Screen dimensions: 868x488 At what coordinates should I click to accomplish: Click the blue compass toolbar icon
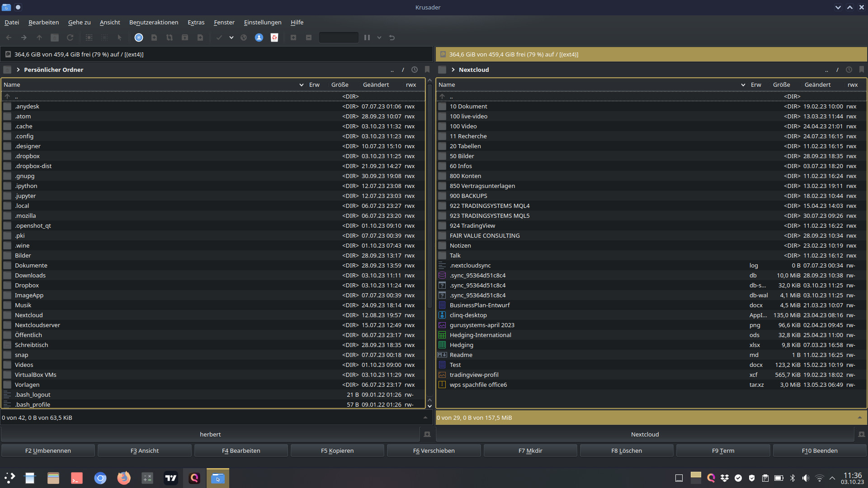point(139,38)
